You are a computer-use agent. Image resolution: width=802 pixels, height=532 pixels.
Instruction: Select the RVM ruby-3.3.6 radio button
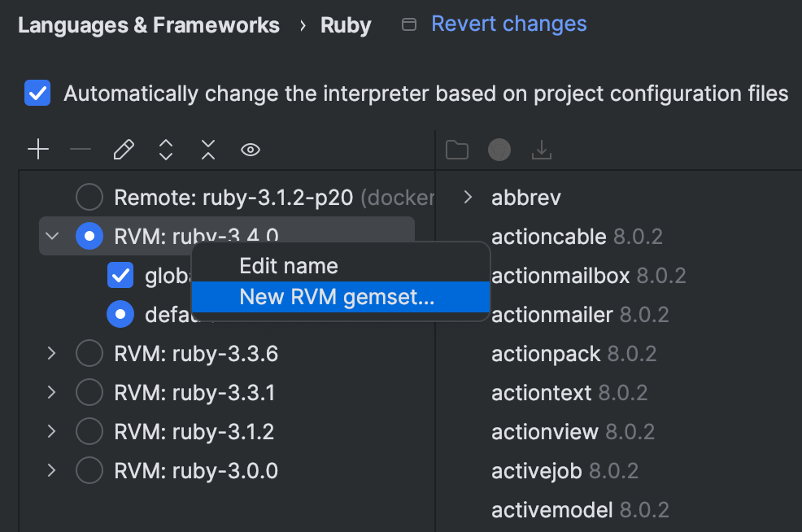[x=89, y=353]
